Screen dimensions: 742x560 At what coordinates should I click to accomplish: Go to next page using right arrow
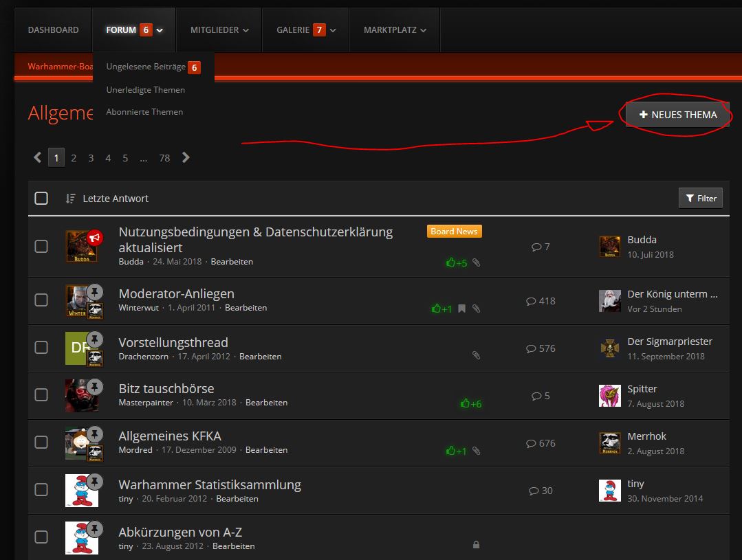pyautogui.click(x=186, y=157)
